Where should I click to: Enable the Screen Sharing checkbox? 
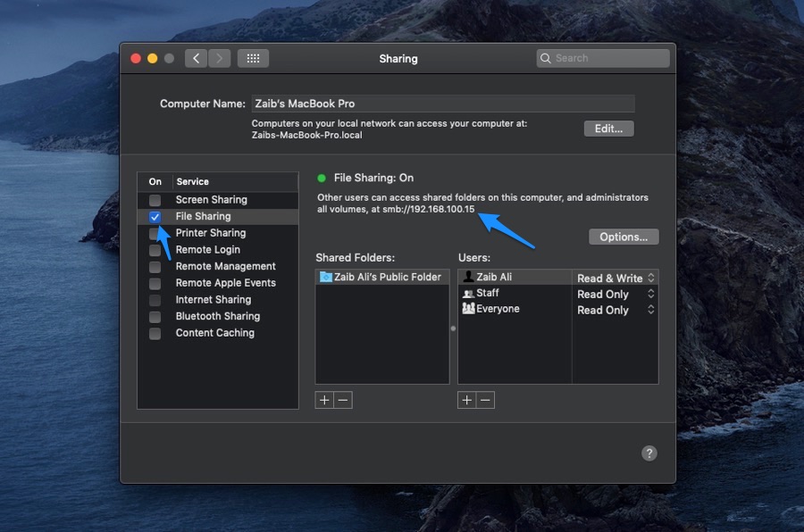(155, 200)
